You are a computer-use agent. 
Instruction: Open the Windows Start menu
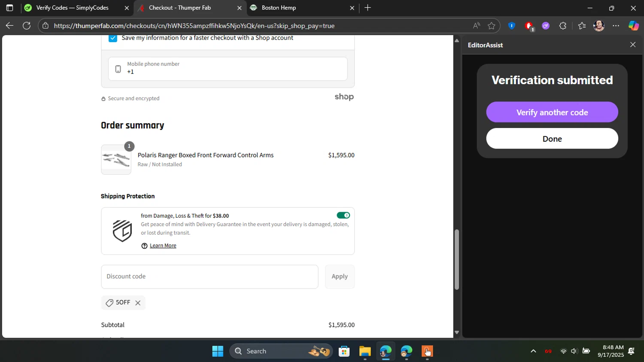coord(218,351)
